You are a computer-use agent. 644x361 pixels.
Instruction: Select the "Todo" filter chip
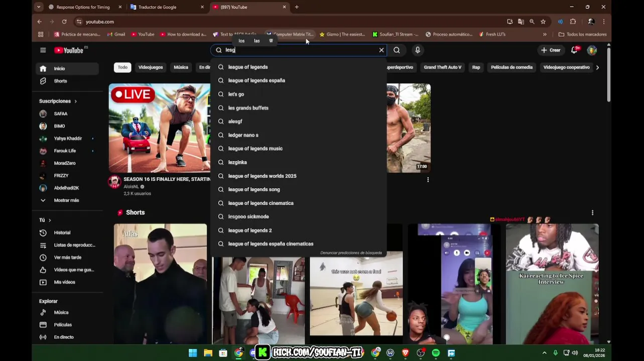pos(122,67)
